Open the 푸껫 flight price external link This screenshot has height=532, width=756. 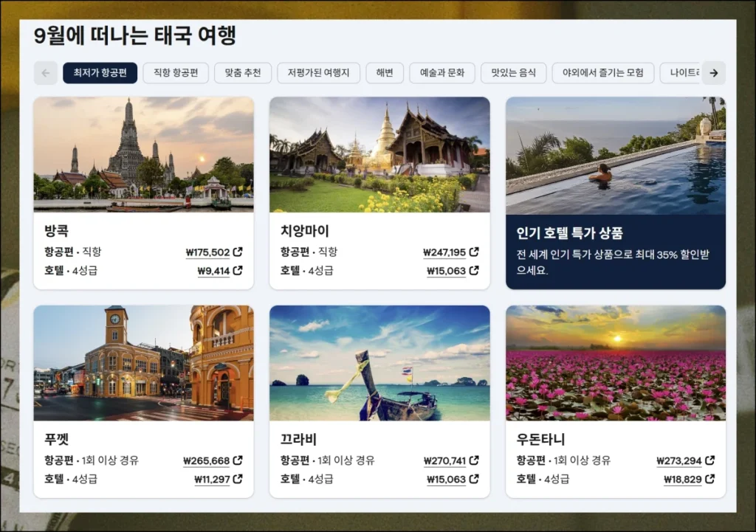(x=214, y=460)
